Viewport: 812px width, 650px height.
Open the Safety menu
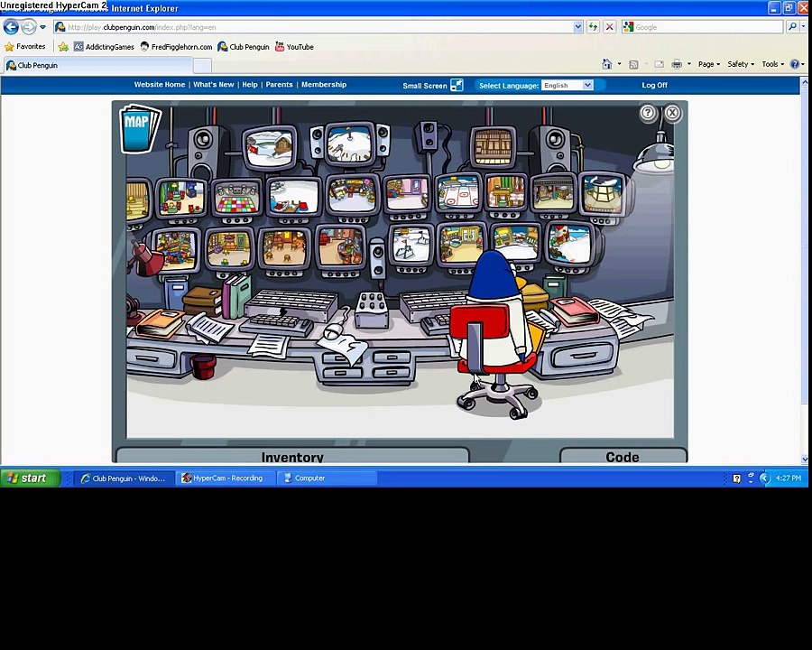click(741, 64)
